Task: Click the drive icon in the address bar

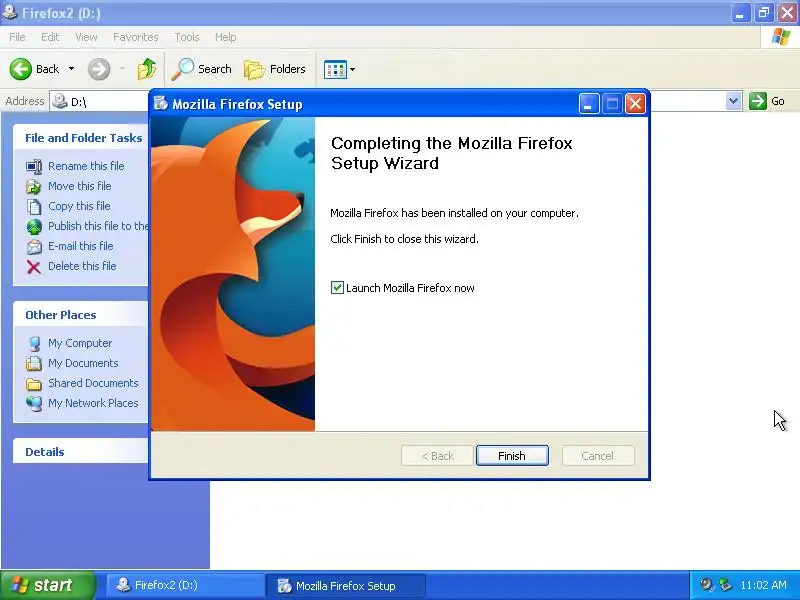Action: pyautogui.click(x=60, y=101)
